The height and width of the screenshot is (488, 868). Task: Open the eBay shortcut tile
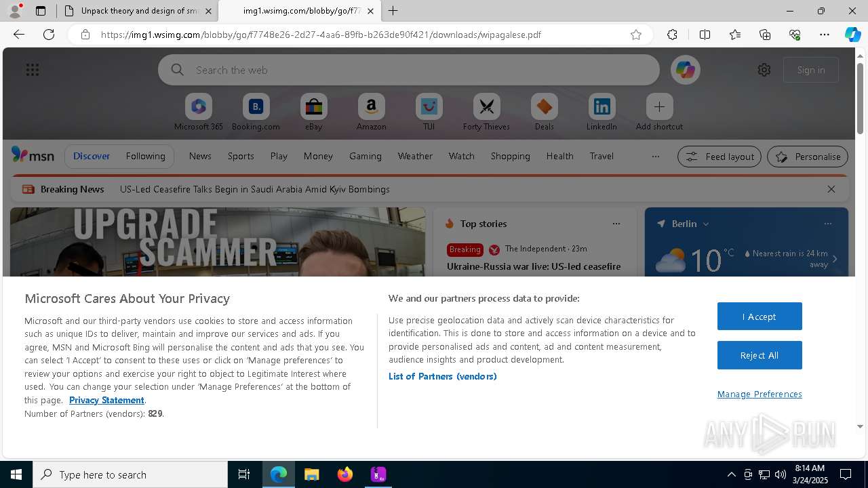(313, 113)
